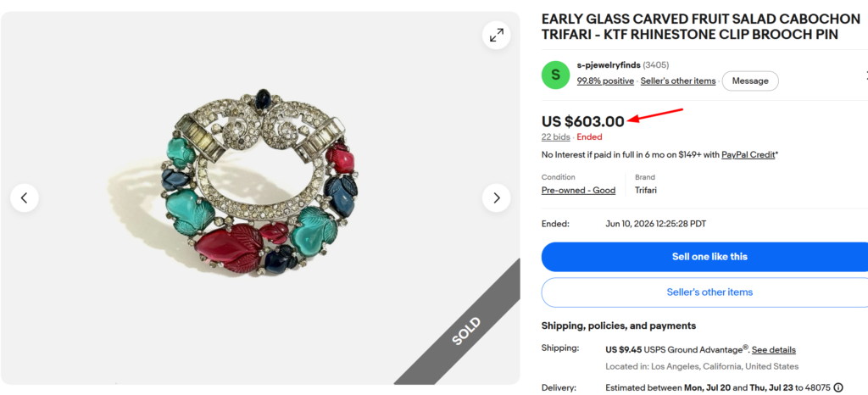Show the previous product photo
The width and height of the screenshot is (868, 395).
[x=25, y=197]
